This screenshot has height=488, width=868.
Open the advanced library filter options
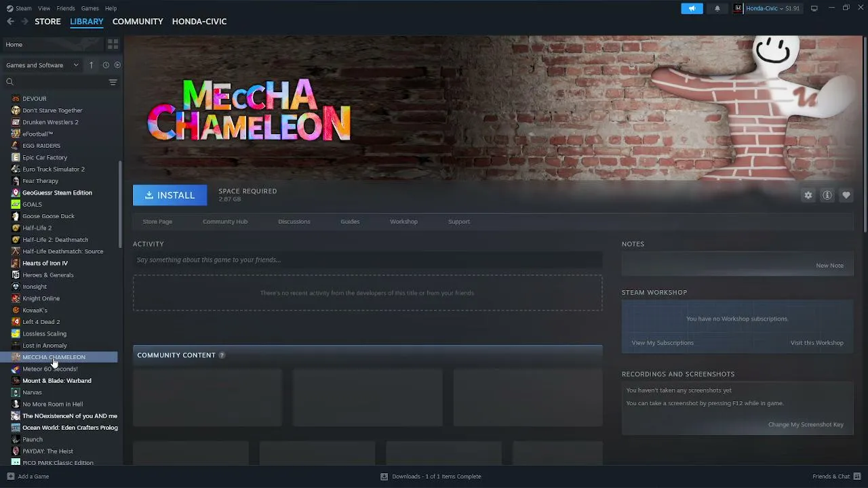pyautogui.click(x=113, y=82)
